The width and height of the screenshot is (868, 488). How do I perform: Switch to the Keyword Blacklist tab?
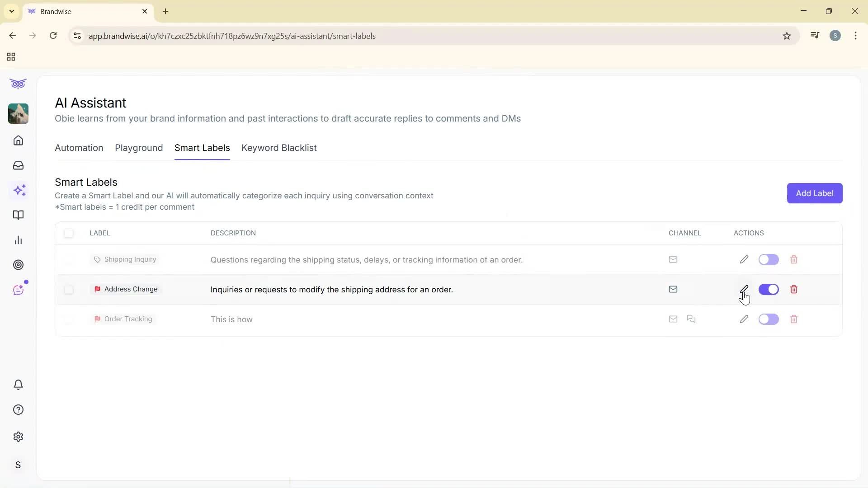[279, 148]
